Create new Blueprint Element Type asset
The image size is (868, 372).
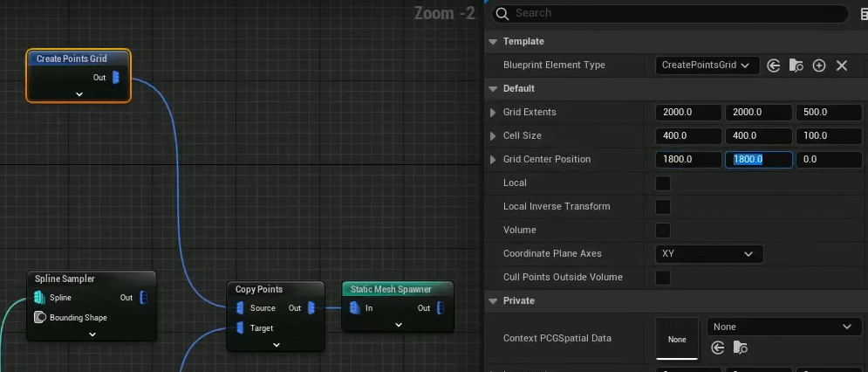[x=819, y=66]
